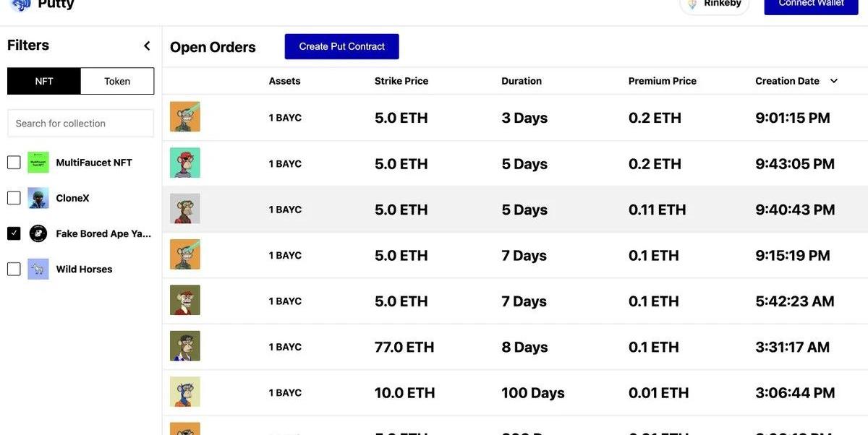Collapse the Filters sidebar with chevron
Image resolution: width=868 pixels, height=435 pixels.
147,46
